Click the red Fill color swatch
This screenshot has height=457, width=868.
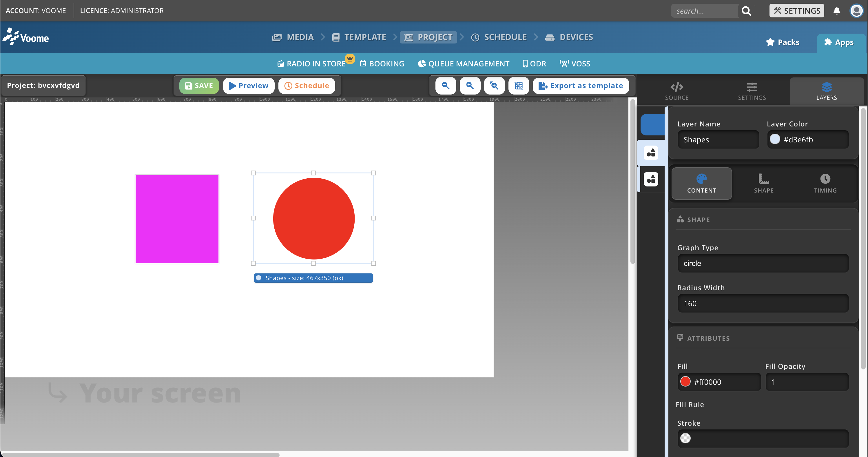[x=685, y=381]
